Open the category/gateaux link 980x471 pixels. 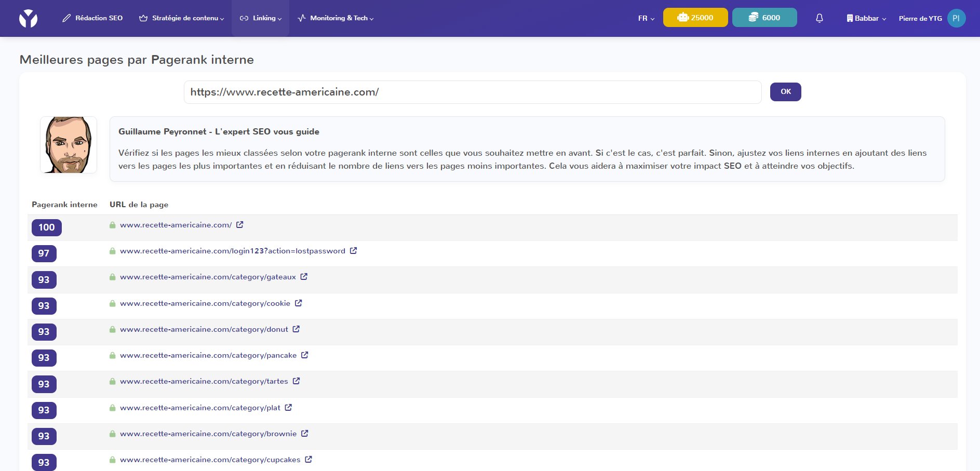click(208, 277)
